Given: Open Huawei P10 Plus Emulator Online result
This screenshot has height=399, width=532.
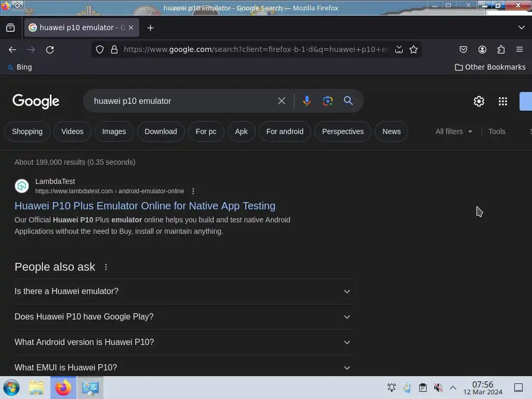Looking at the screenshot, I should tap(145, 206).
